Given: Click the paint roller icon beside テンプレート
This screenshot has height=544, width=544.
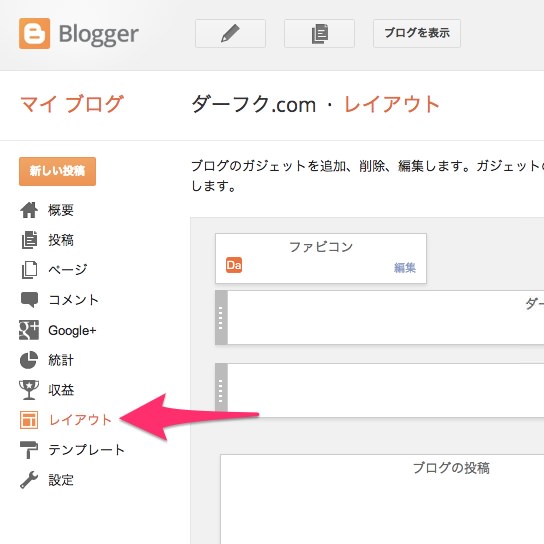Looking at the screenshot, I should (29, 450).
